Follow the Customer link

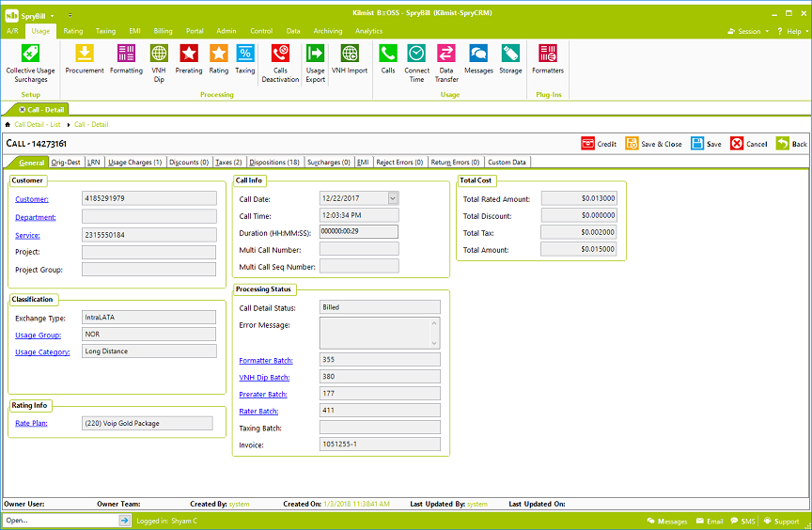pos(32,199)
